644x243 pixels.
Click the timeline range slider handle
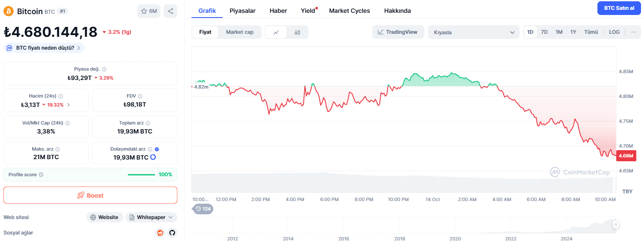click(616, 225)
